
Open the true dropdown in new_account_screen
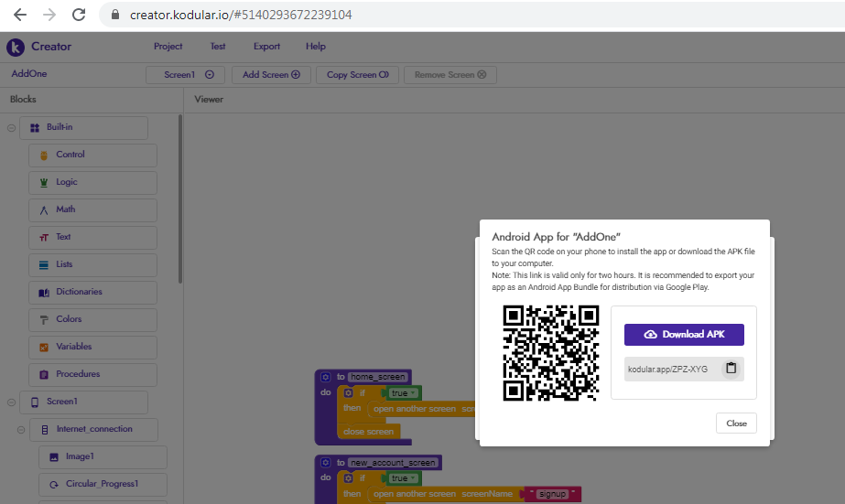click(x=403, y=478)
